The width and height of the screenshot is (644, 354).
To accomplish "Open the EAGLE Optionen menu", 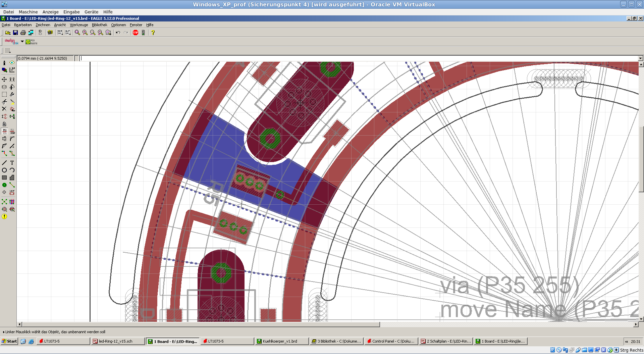I will [x=118, y=25].
